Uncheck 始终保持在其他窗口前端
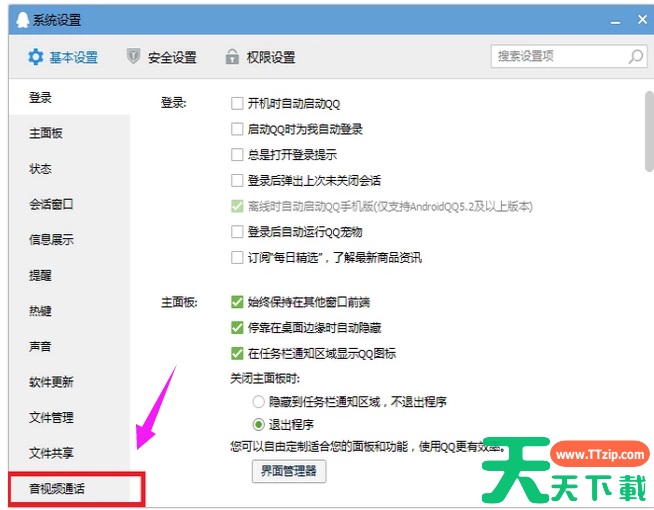Image resolution: width=654 pixels, height=510 pixels. click(x=237, y=301)
